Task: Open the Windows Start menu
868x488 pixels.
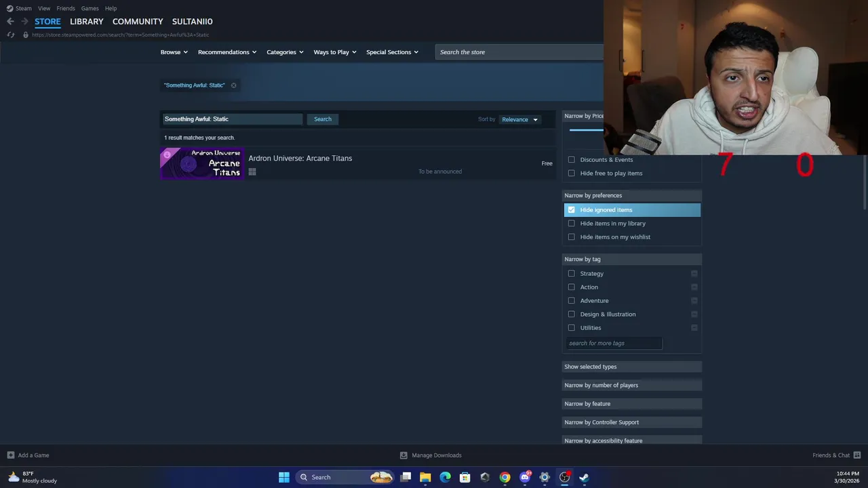Action: [x=284, y=477]
